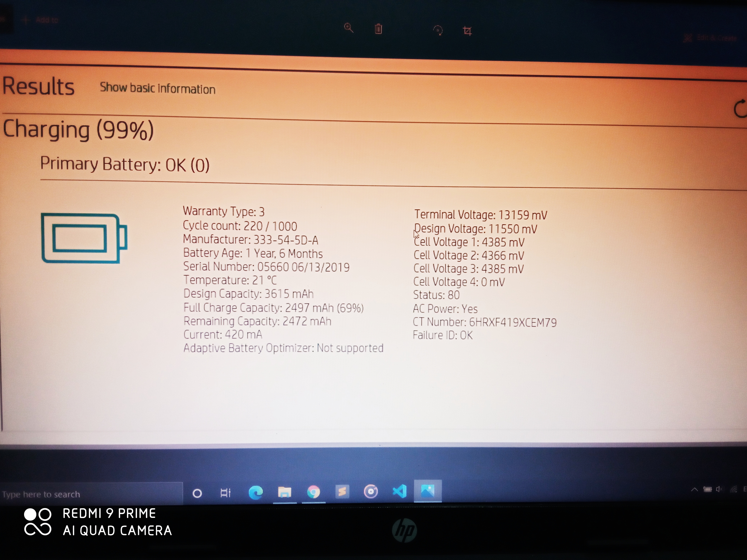Click the Terminal Voltage: 13159 mV text
Screen dimensions: 747x560
tap(481, 215)
